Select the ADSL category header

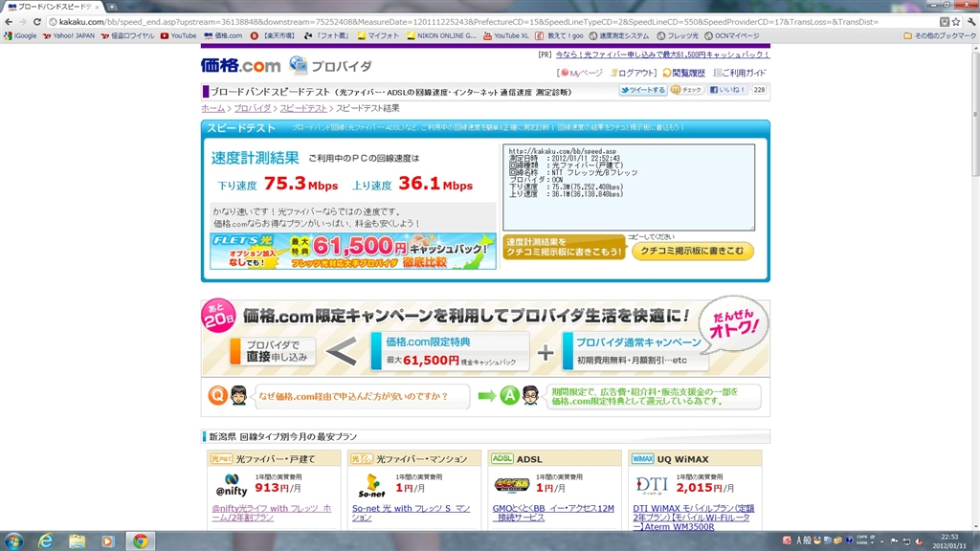coord(554,458)
